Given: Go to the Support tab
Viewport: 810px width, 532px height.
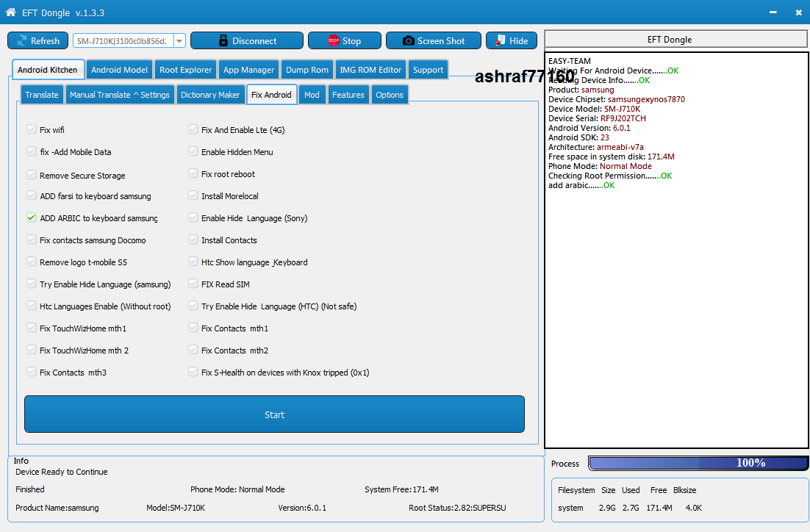Looking at the screenshot, I should click(428, 70).
